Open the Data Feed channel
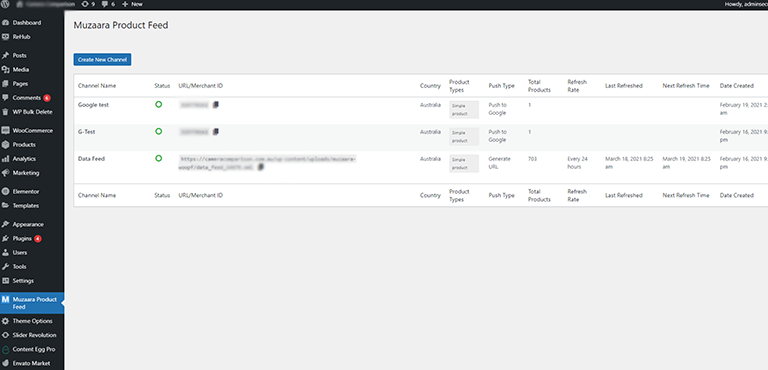This screenshot has height=370, width=768. 91,159
